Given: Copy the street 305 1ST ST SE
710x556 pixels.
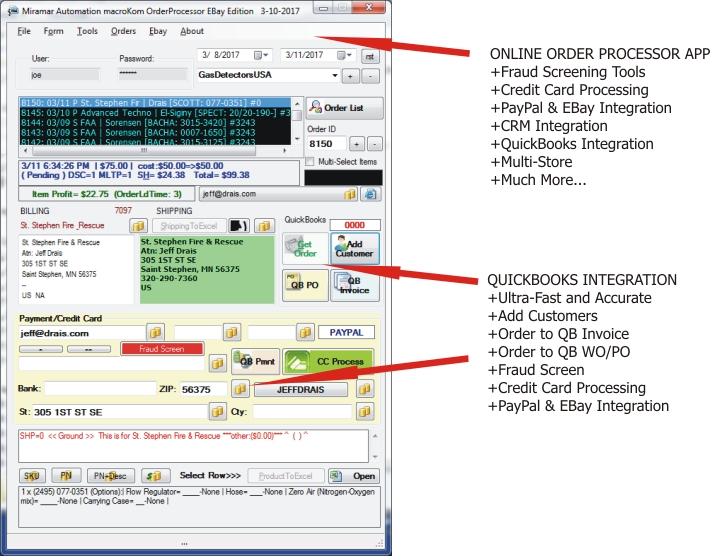Looking at the screenshot, I should [217, 412].
